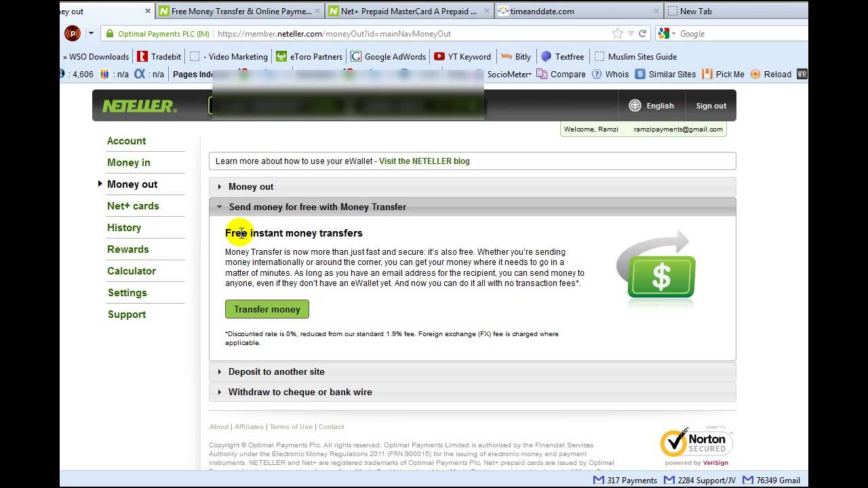
Task: Open the About footer link
Action: click(x=219, y=427)
